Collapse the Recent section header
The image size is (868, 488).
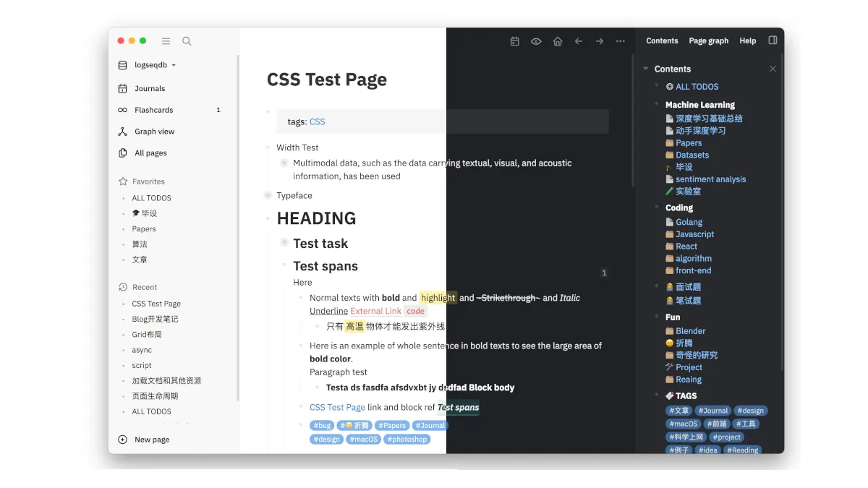click(x=145, y=287)
